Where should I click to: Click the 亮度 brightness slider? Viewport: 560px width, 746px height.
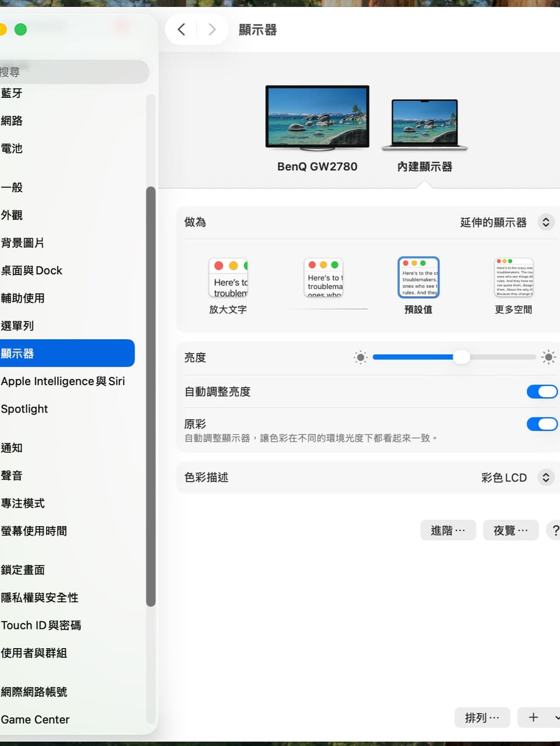[x=454, y=357]
